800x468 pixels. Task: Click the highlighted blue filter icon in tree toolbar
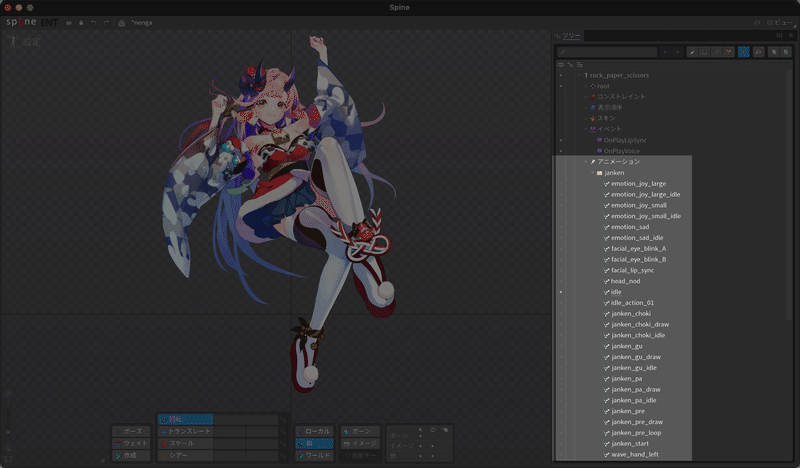click(743, 52)
